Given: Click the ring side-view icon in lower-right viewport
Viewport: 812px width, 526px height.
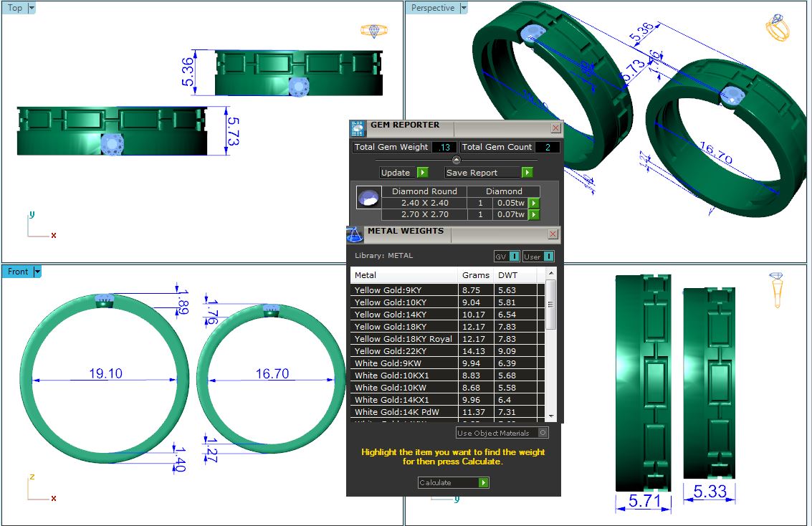Looking at the screenshot, I should [x=776, y=290].
